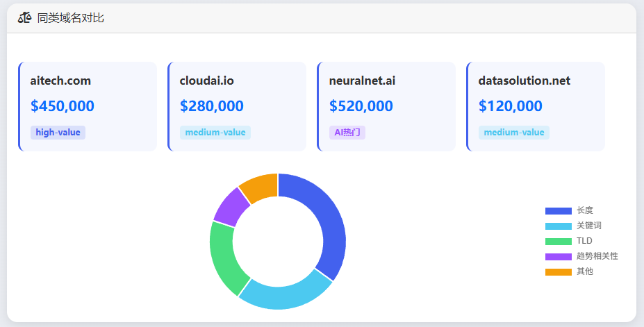Select the $520,000 price value
The height and width of the screenshot is (327, 644).
pyautogui.click(x=361, y=106)
